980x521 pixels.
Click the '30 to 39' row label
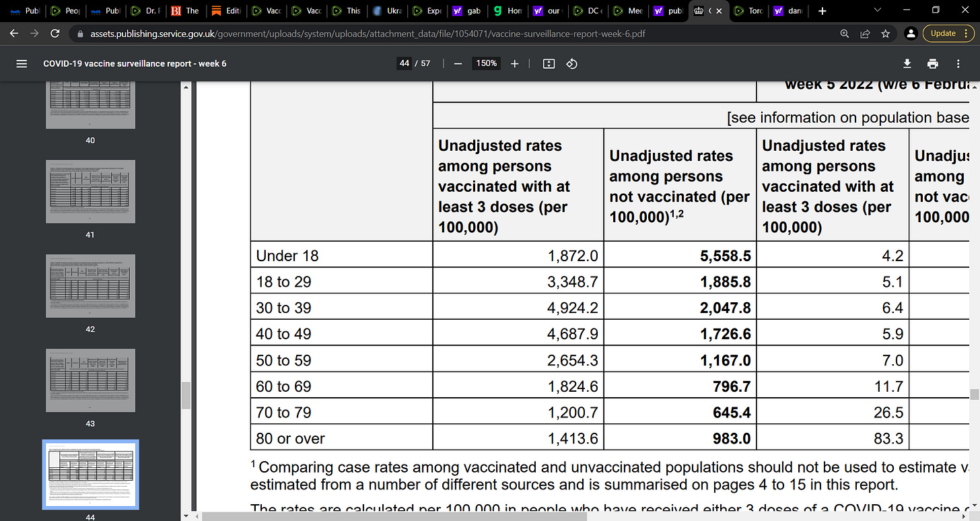point(283,308)
